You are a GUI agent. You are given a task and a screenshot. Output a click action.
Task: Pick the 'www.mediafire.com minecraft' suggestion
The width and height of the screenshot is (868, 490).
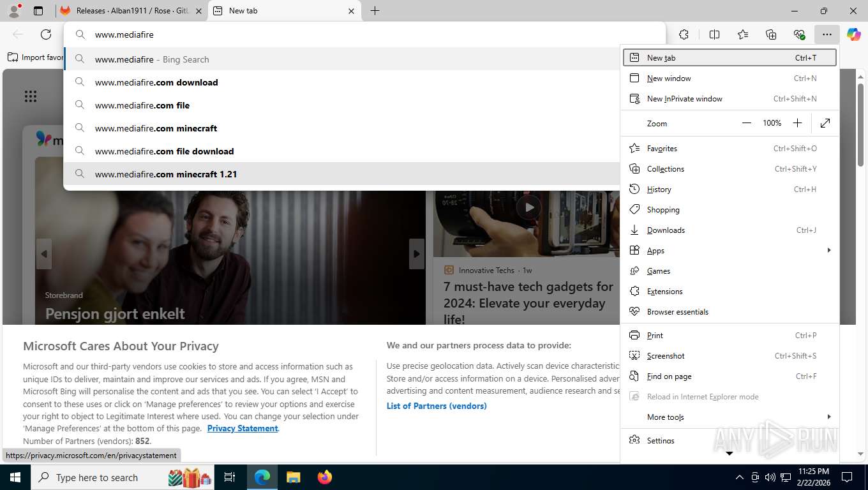point(342,128)
